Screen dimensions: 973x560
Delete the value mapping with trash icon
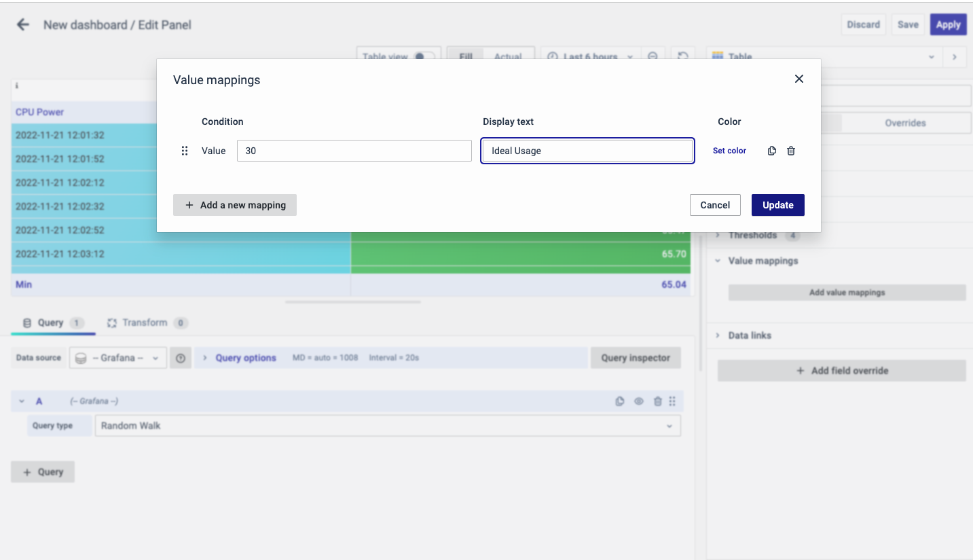(791, 151)
